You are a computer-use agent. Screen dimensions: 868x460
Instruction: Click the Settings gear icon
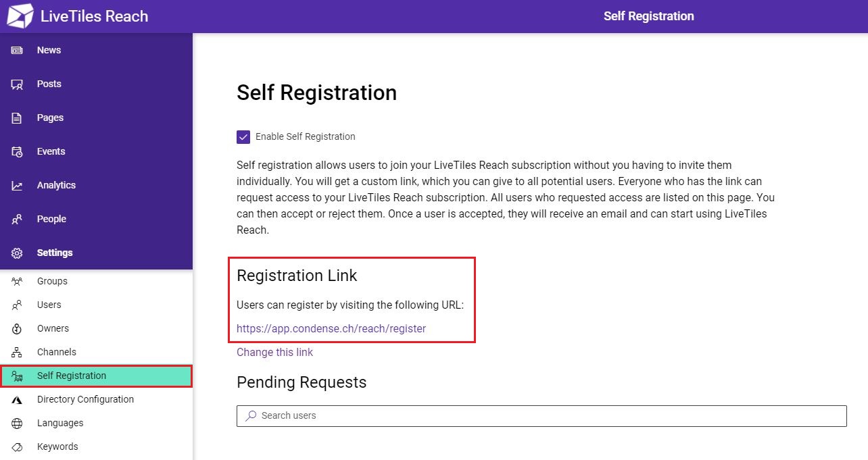[17, 253]
